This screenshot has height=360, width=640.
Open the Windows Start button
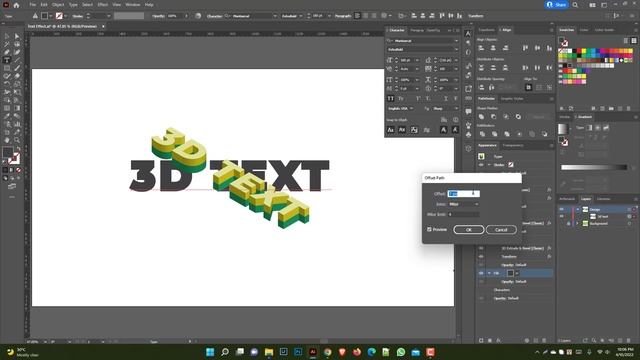210,352
